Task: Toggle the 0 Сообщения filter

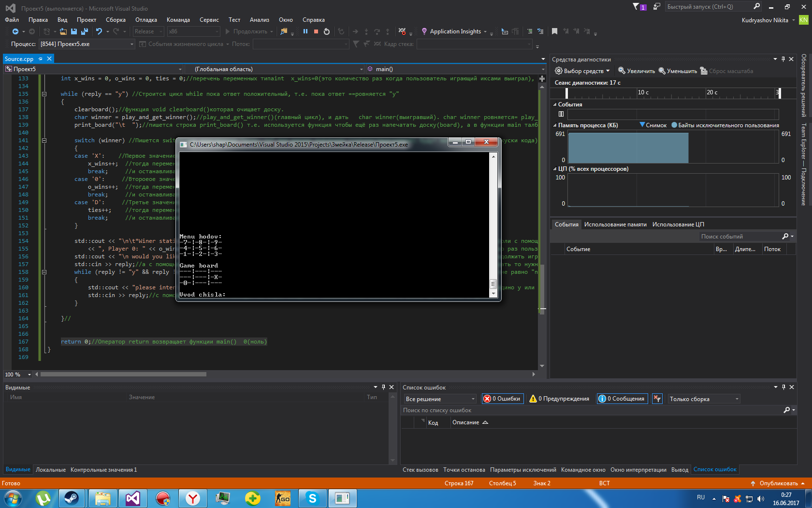Action: tap(622, 399)
